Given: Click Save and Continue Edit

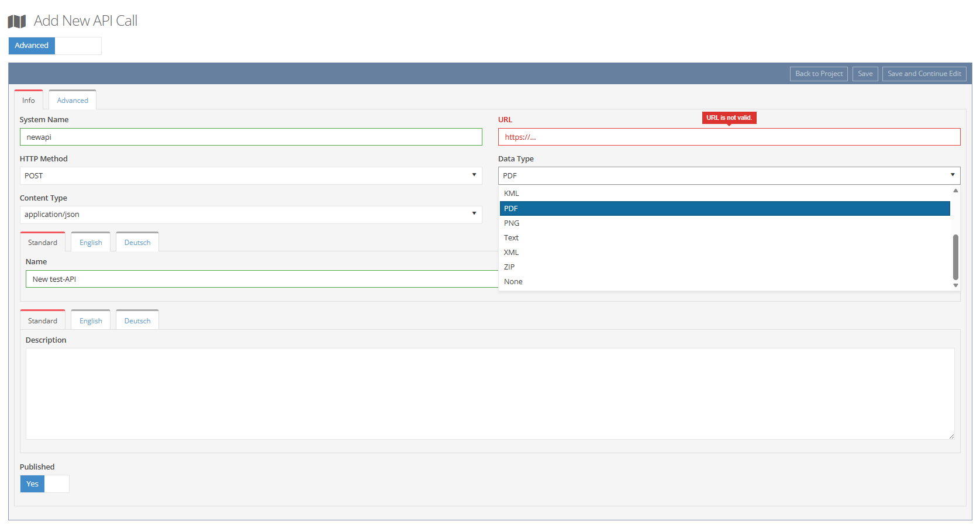Looking at the screenshot, I should coord(924,74).
